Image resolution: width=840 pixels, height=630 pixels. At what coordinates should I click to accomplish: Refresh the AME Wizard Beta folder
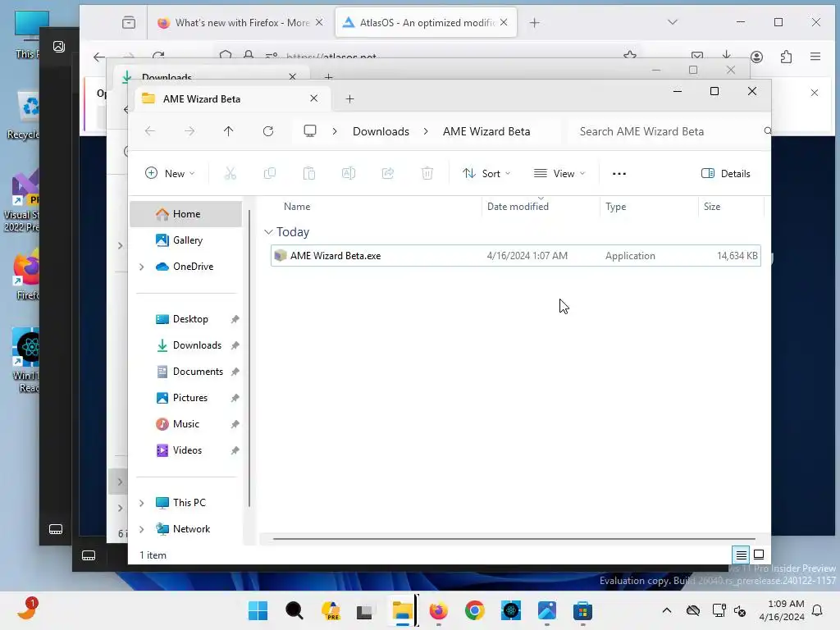click(x=268, y=131)
